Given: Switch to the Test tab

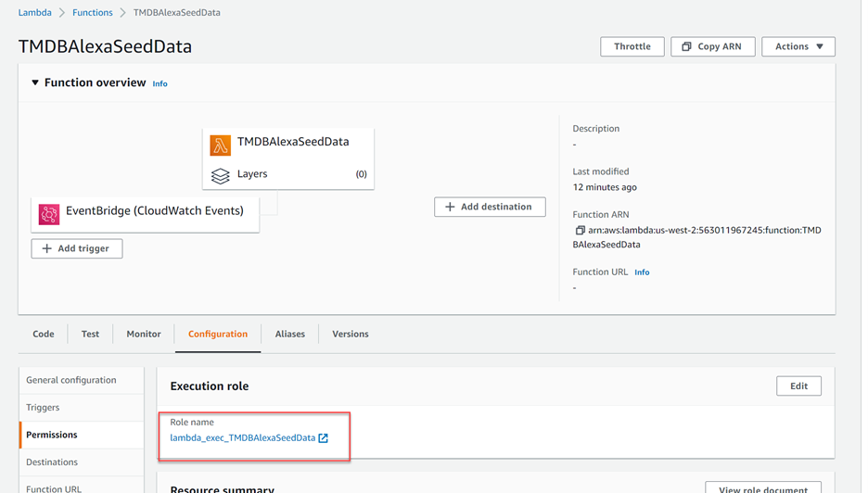Looking at the screenshot, I should 90,335.
